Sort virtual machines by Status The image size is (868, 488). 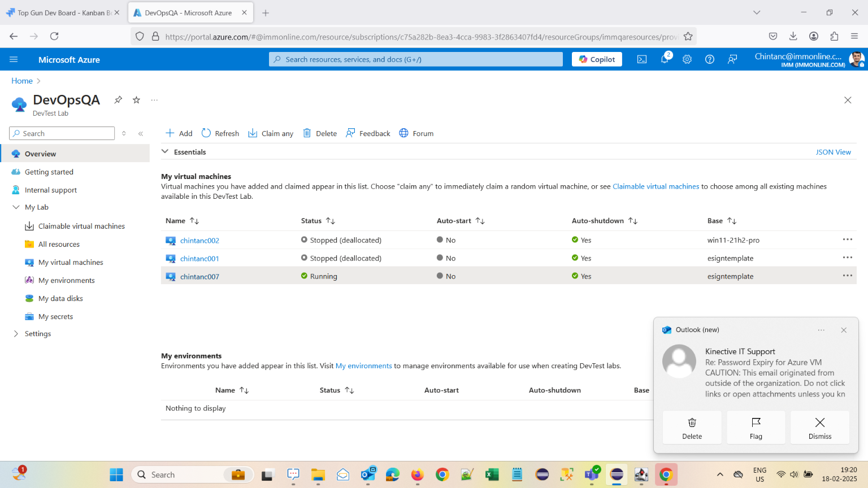318,221
